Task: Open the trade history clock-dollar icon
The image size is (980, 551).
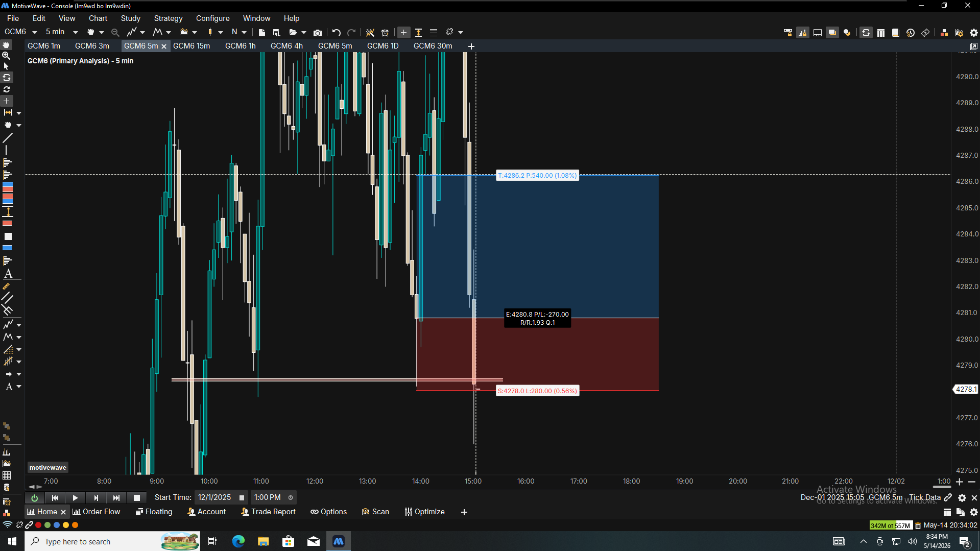Action: coord(911,33)
